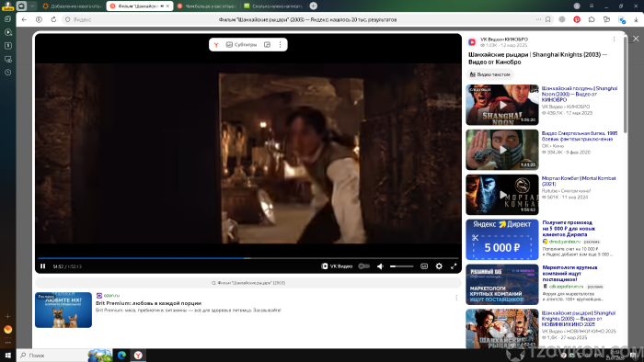Open Маркетологи крупных компаний ad link
Screen dimensions: 644x362
(x=570, y=274)
